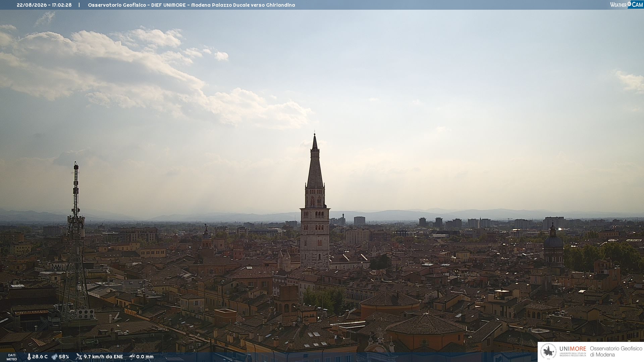Click the dark church dome at right
Viewport: 644px width, 362px height.
point(553,241)
